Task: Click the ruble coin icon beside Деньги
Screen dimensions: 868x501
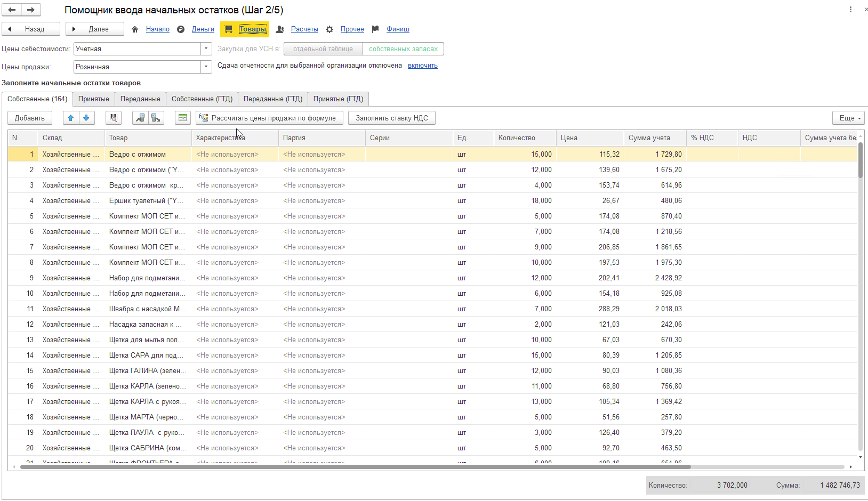Action: 181,29
